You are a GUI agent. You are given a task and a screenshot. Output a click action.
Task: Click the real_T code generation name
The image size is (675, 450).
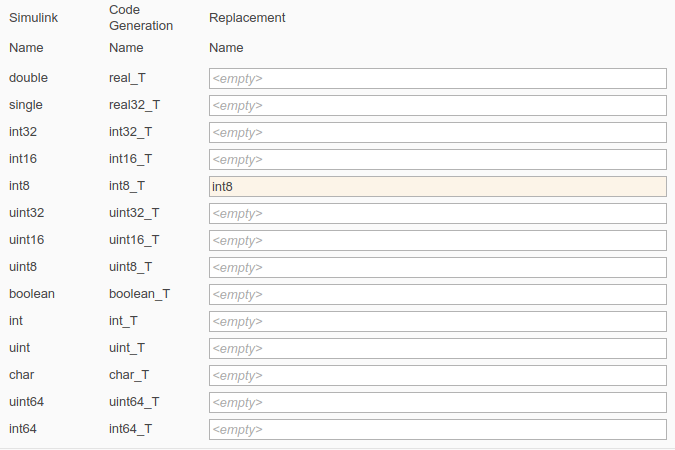[127, 78]
